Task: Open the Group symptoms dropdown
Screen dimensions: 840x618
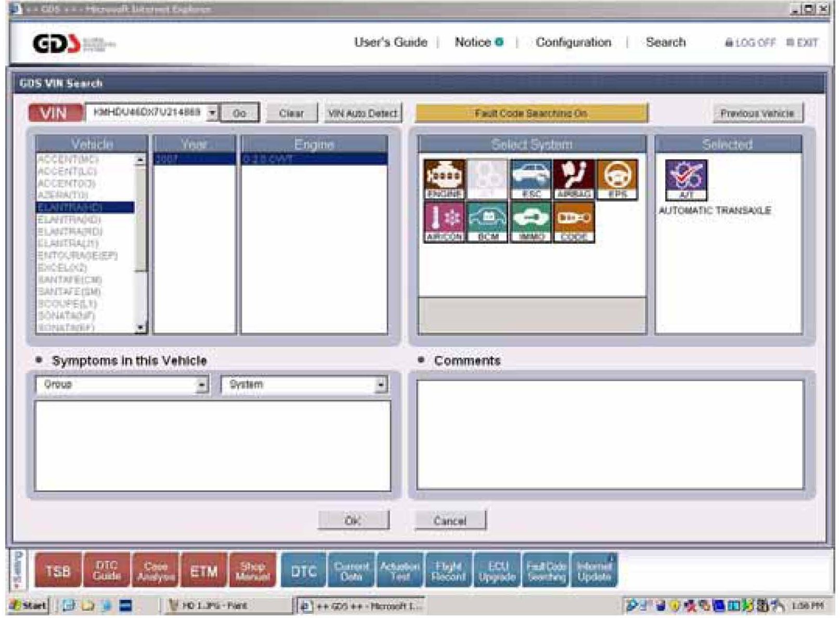Action: (201, 385)
